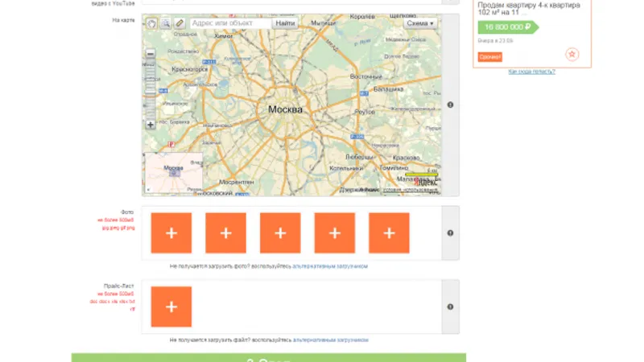Open the Схема map type dropdown
Image resolution: width=644 pixels, height=362 pixels.
pos(419,23)
